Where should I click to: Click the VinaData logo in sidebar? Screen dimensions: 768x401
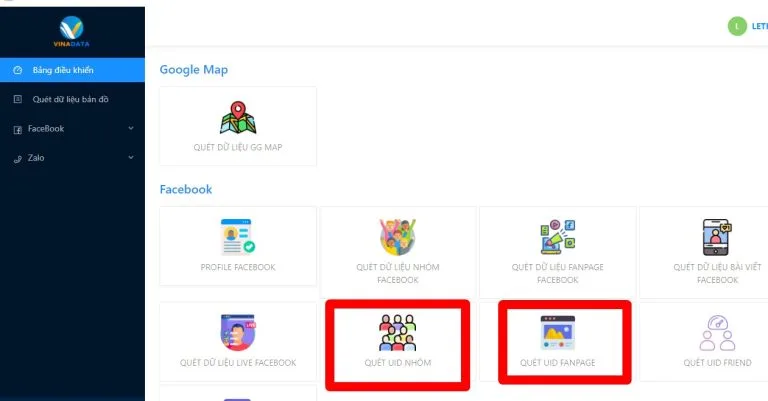tap(72, 31)
